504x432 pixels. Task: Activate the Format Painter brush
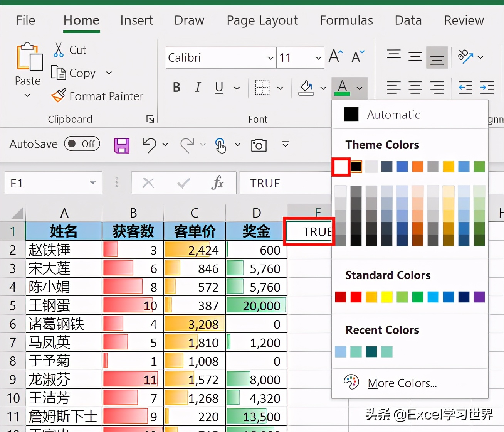coord(58,96)
